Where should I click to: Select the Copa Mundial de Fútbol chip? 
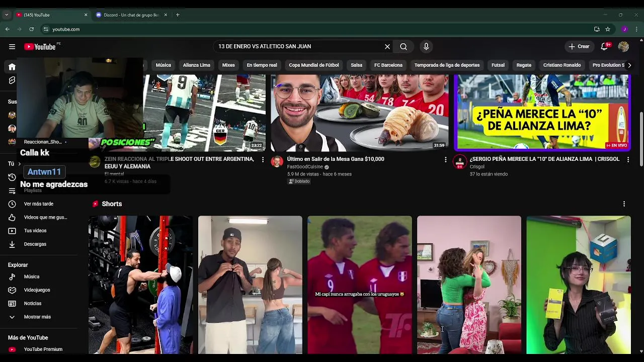pyautogui.click(x=314, y=65)
